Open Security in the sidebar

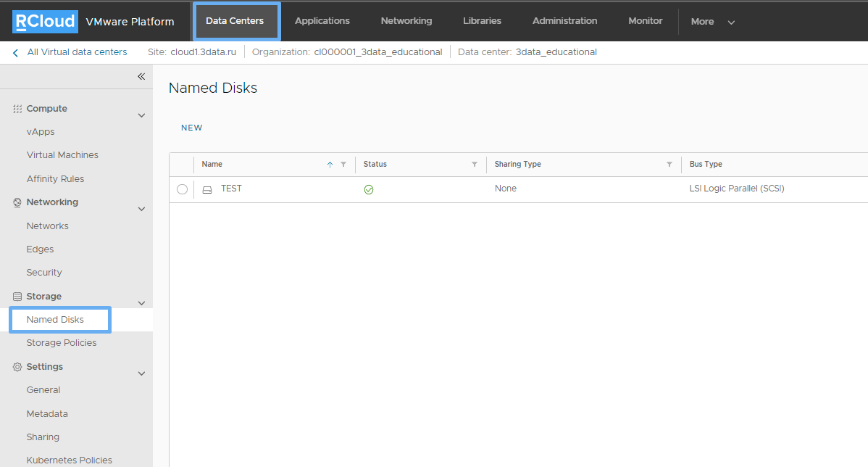tap(44, 273)
